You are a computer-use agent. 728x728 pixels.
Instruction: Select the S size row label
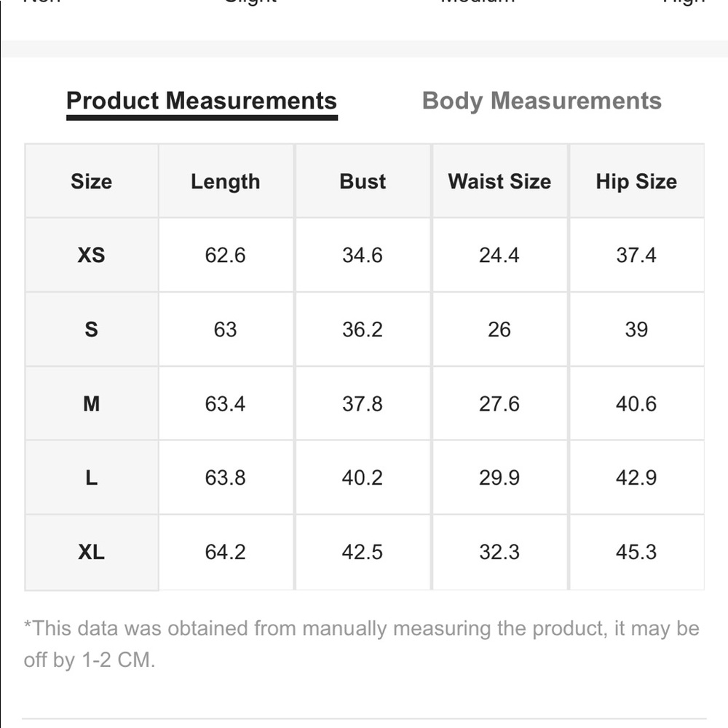92,330
